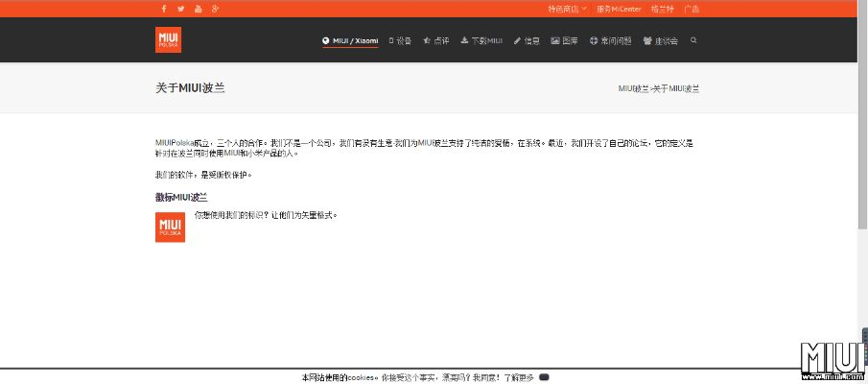Open the 广告 top bar link
The image size is (868, 384).
[x=692, y=9]
